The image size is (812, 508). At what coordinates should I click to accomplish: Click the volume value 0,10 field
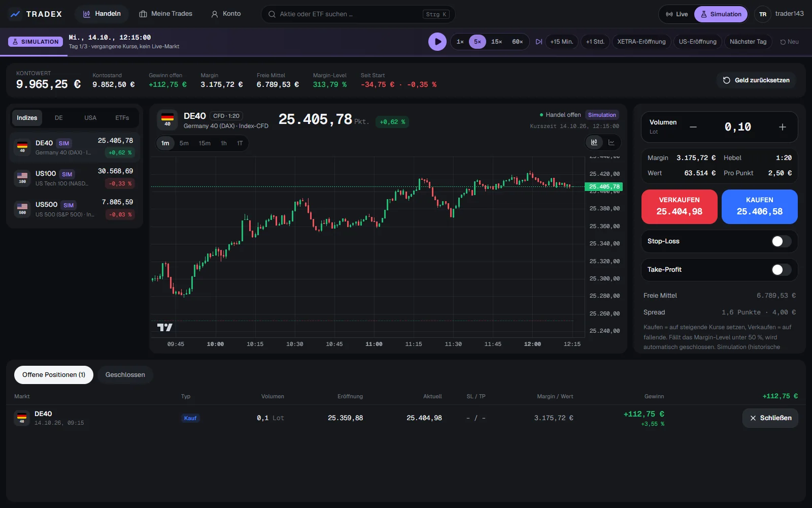pos(737,127)
